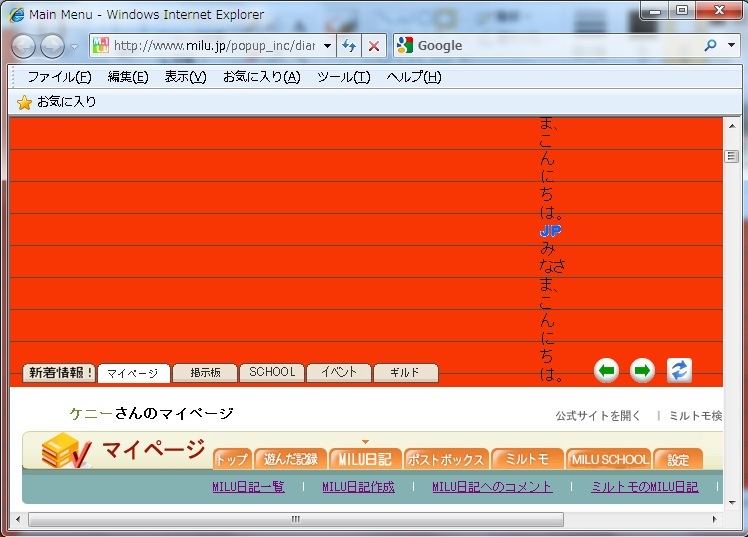Image resolution: width=748 pixels, height=537 pixels.
Task: Expand the address bar URL dropdown
Action: click(x=328, y=46)
